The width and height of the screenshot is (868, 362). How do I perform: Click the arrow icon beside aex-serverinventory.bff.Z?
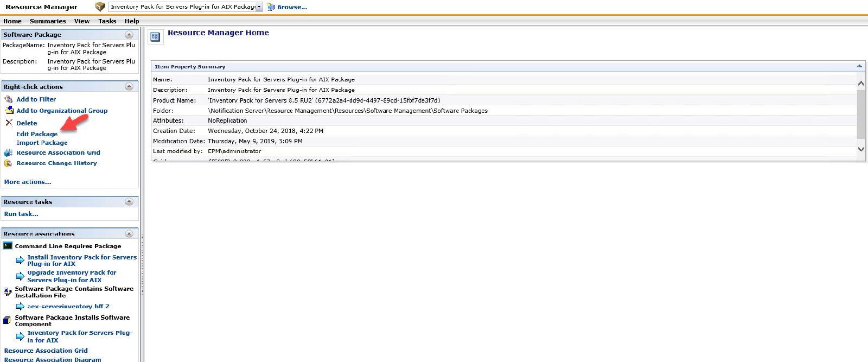point(20,307)
